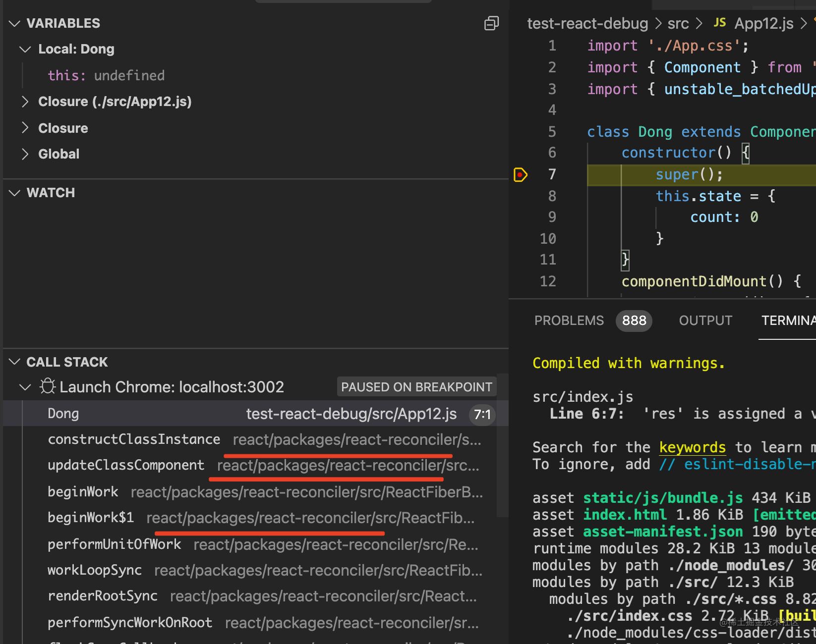The height and width of the screenshot is (644, 816).
Task: Collapse the VARIABLES section
Action: 15,23
